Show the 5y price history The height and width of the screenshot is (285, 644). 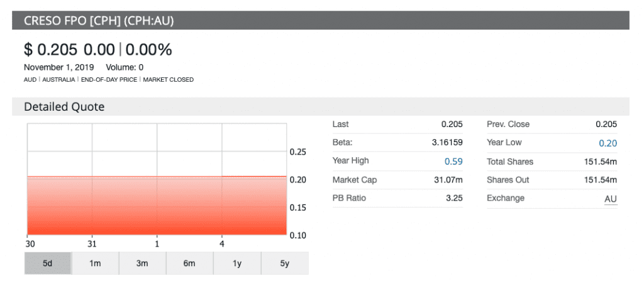(284, 264)
